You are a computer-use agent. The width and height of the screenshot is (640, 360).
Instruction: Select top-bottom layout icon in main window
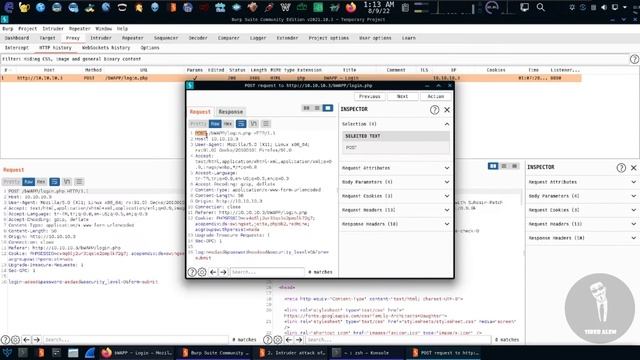coord(504,166)
